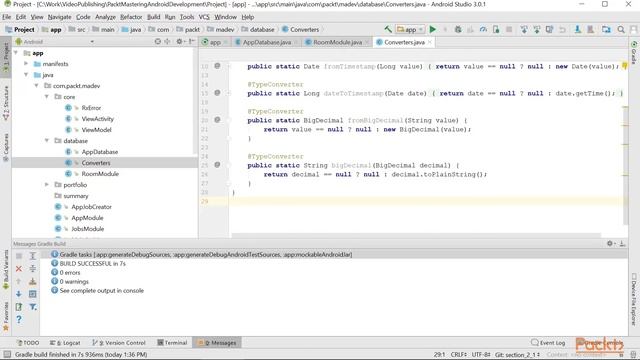Click the Converters breadcrumb in navigation bar
Image resolution: width=640 pixels, height=360 pixels.
click(301, 29)
